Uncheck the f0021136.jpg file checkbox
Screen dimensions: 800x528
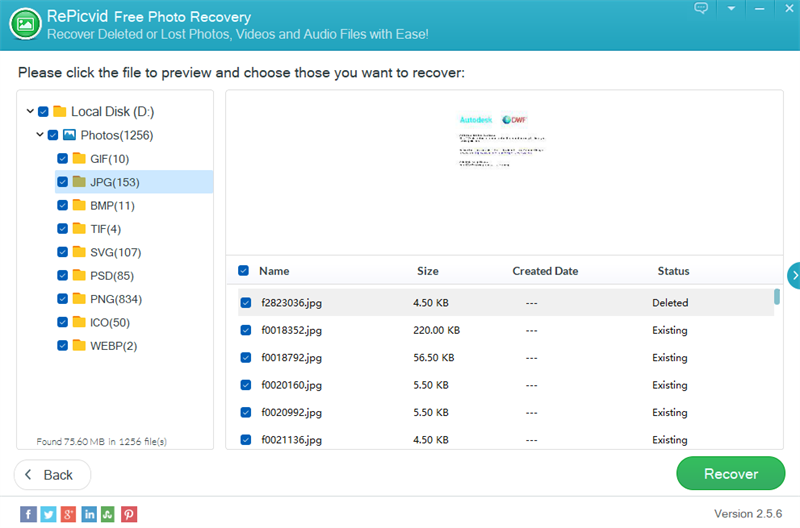click(x=245, y=439)
